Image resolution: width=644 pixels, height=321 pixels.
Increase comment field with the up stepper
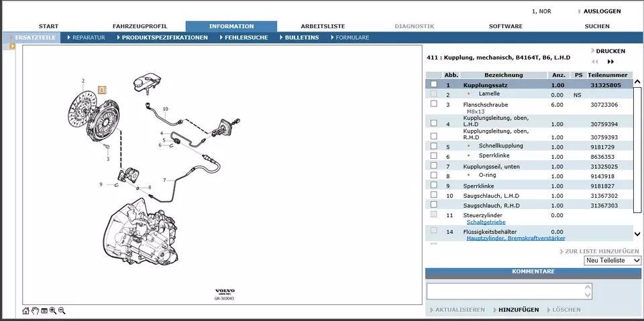[x=588, y=287]
